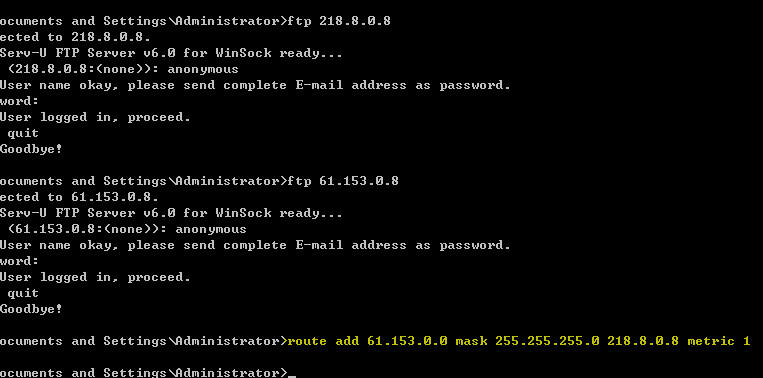Click first 'anonymous' login entry
Image resolution: width=763 pixels, height=378 pixels.
pyautogui.click(x=203, y=69)
